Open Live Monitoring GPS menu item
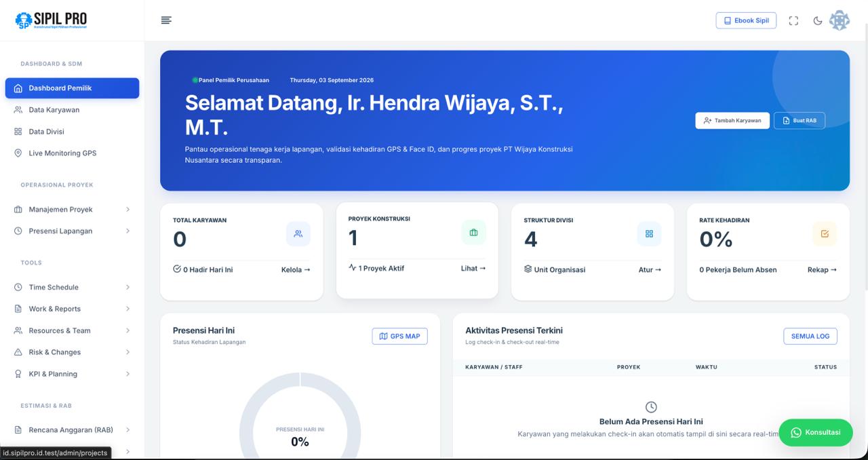868x460 pixels. [72, 153]
